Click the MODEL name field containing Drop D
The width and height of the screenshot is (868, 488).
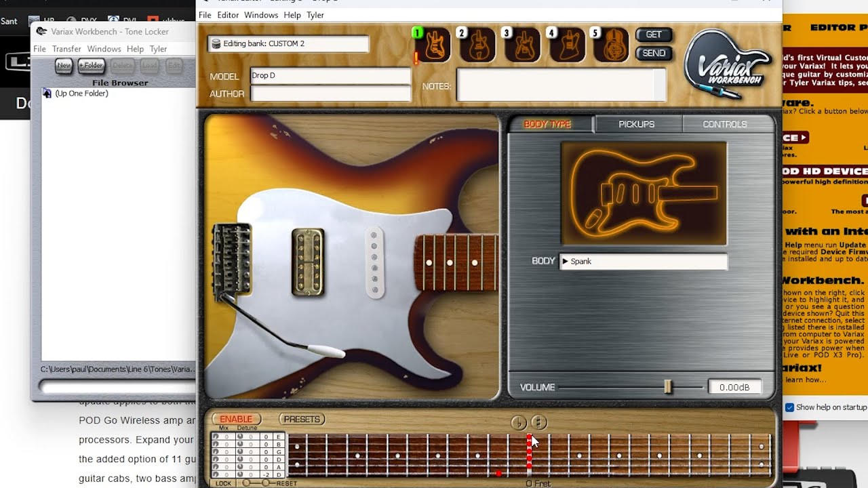point(330,76)
